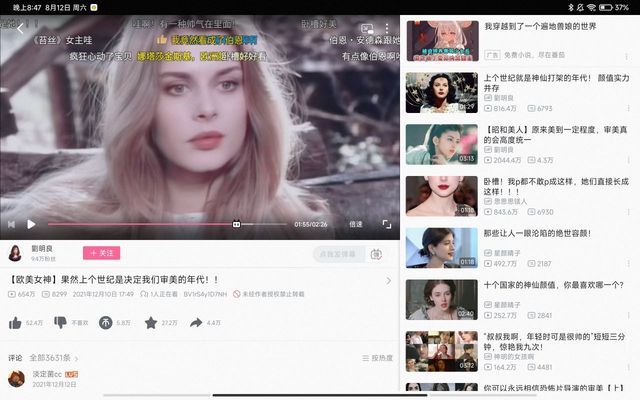Toggle danmaku display switch
The height and width of the screenshot is (400, 640).
376,254
